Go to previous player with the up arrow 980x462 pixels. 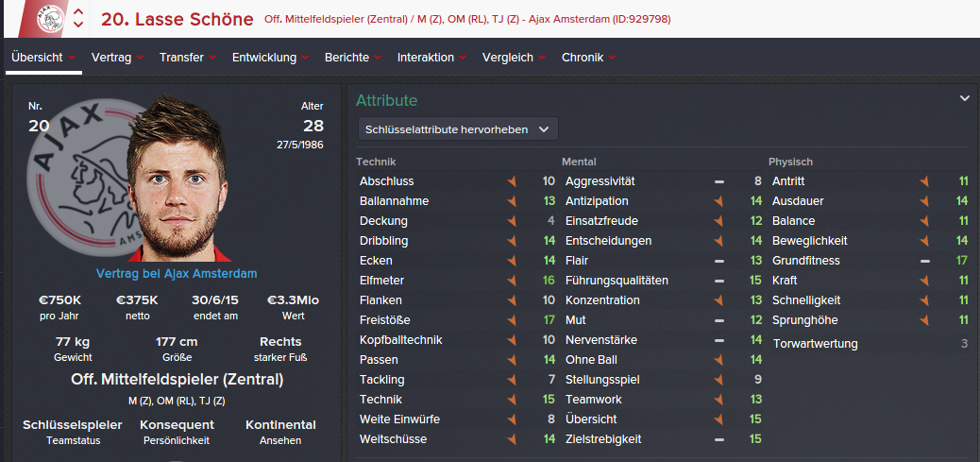pos(78,12)
